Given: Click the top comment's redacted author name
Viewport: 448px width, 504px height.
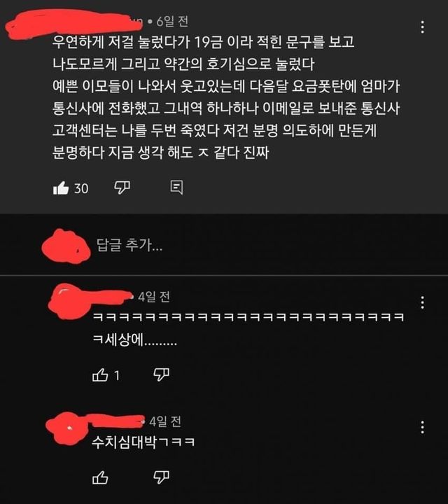Looking at the screenshot, I should point(74,24).
